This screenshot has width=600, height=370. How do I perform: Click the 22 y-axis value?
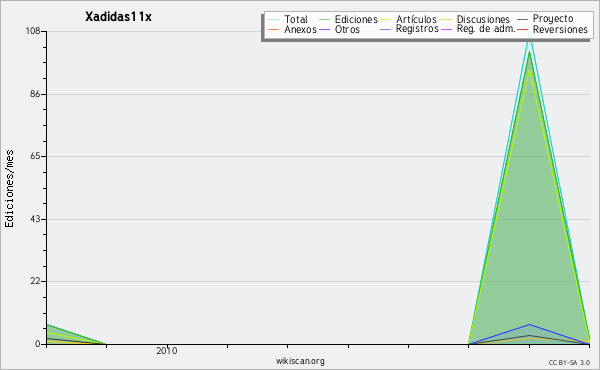click(x=35, y=281)
